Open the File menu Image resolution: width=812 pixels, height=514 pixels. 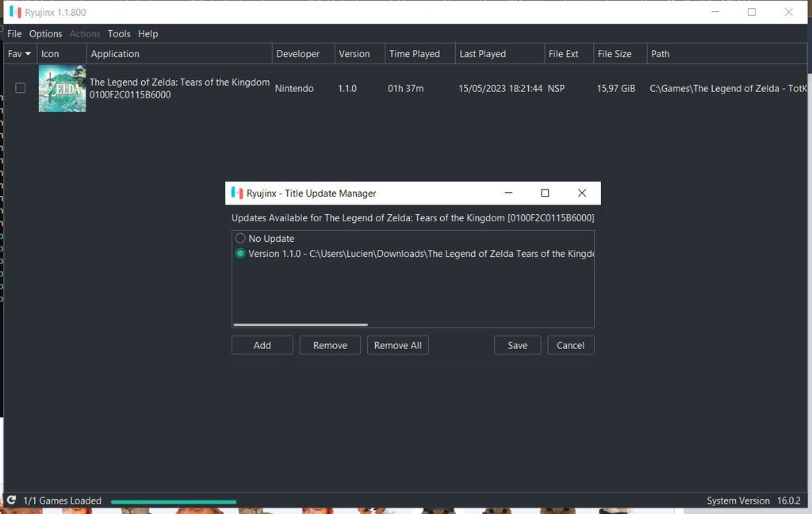coord(14,34)
